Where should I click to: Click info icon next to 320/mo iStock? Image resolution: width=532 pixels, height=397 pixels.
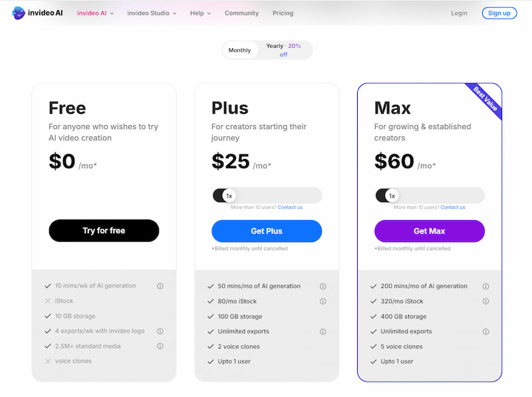[x=485, y=301]
